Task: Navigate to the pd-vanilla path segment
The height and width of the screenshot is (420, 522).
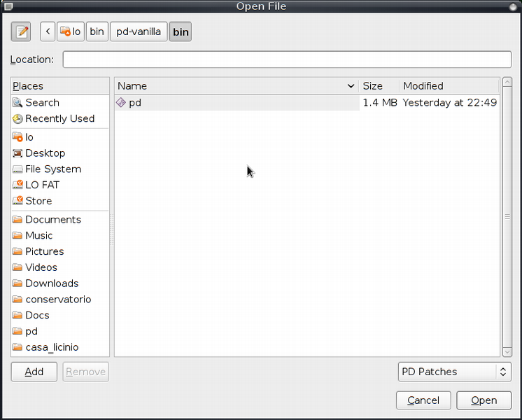Action: [x=139, y=31]
